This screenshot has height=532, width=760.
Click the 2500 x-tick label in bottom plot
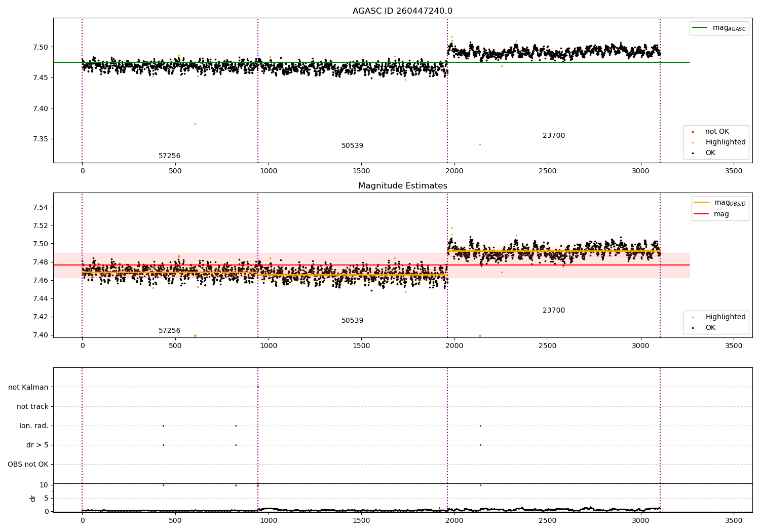(548, 520)
